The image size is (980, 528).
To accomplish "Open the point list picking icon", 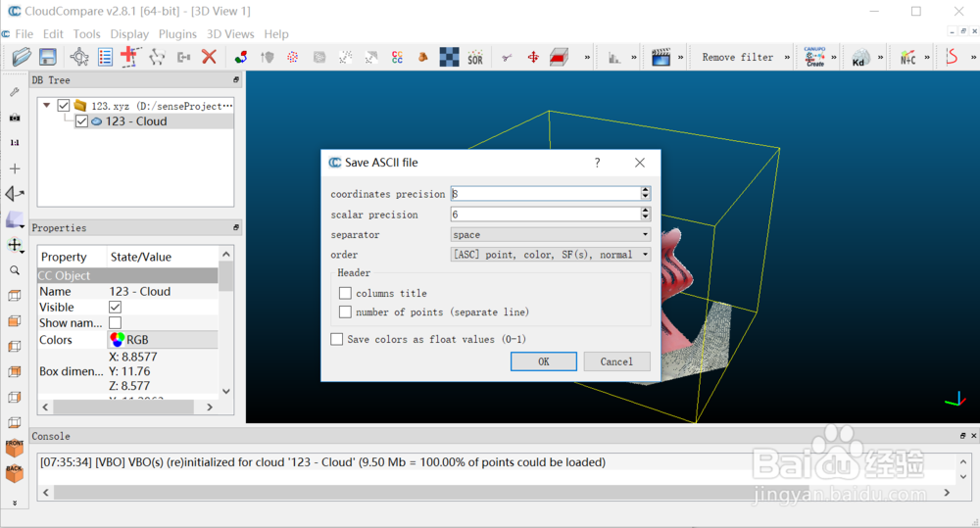I will coord(105,57).
